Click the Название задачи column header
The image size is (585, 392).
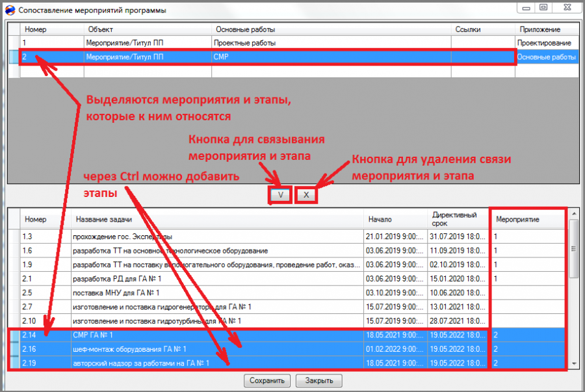(216, 219)
